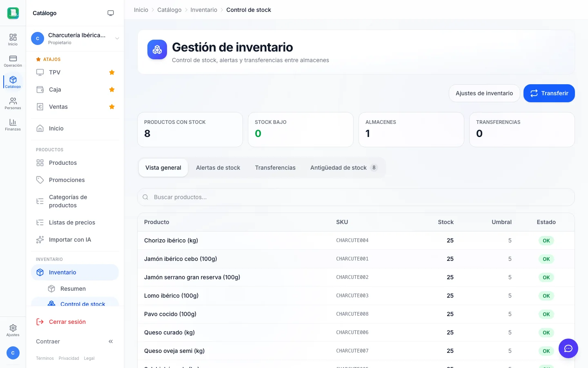Click the Estado column header

coord(546,222)
